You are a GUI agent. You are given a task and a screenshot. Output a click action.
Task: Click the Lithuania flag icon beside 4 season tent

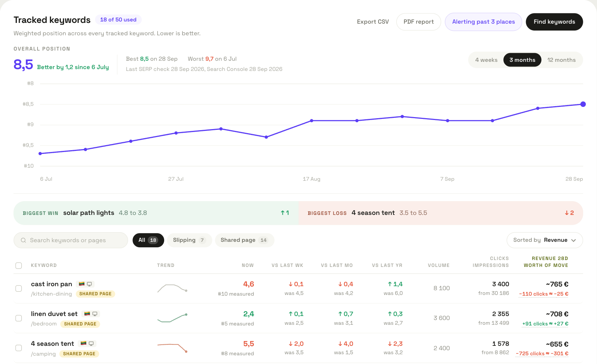(x=84, y=344)
